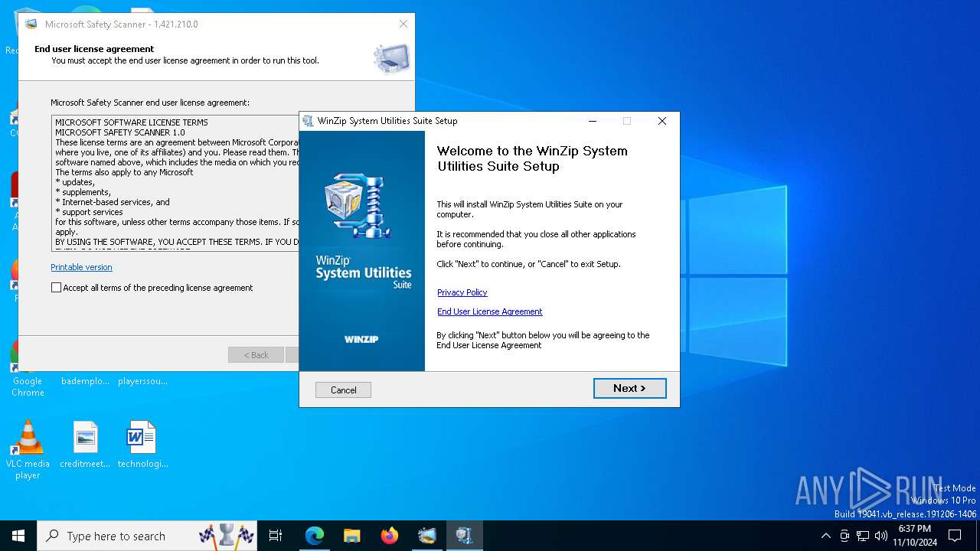This screenshot has width=980, height=551.
Task: Launch Microsoft Edge from the taskbar
Action: (x=314, y=536)
